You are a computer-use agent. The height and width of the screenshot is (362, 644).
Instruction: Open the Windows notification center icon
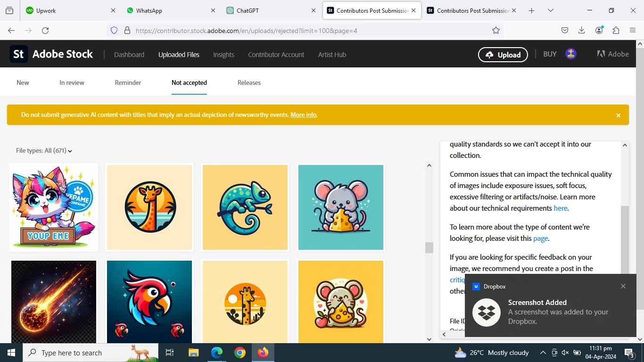(629, 353)
